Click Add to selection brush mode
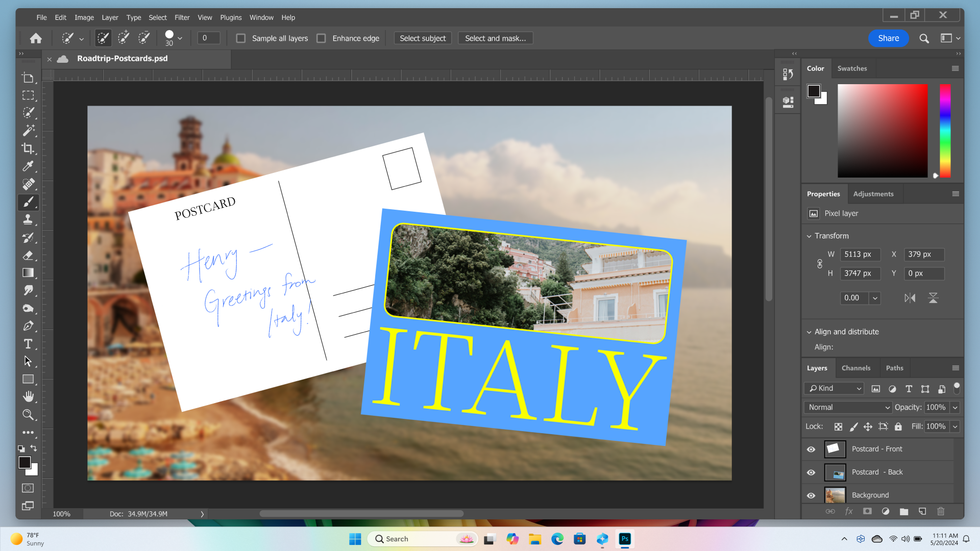980x551 pixels. [x=124, y=38]
